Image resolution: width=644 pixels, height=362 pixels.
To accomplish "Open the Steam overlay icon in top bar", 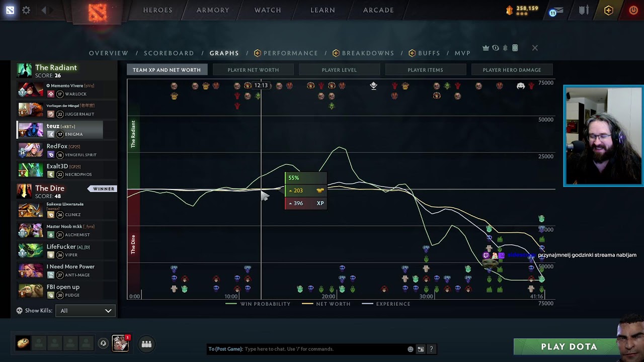I will click(10, 10).
